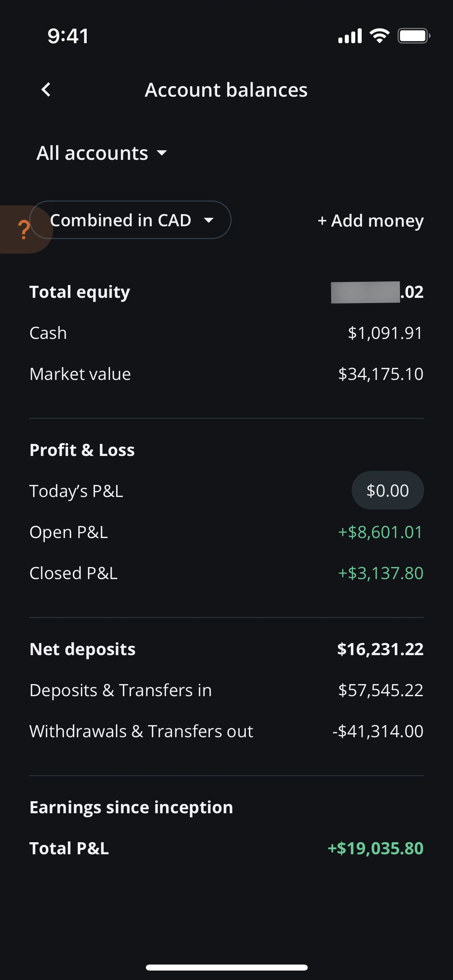Image resolution: width=453 pixels, height=980 pixels.
Task: Tap the Closed P&L value
Action: tap(380, 573)
